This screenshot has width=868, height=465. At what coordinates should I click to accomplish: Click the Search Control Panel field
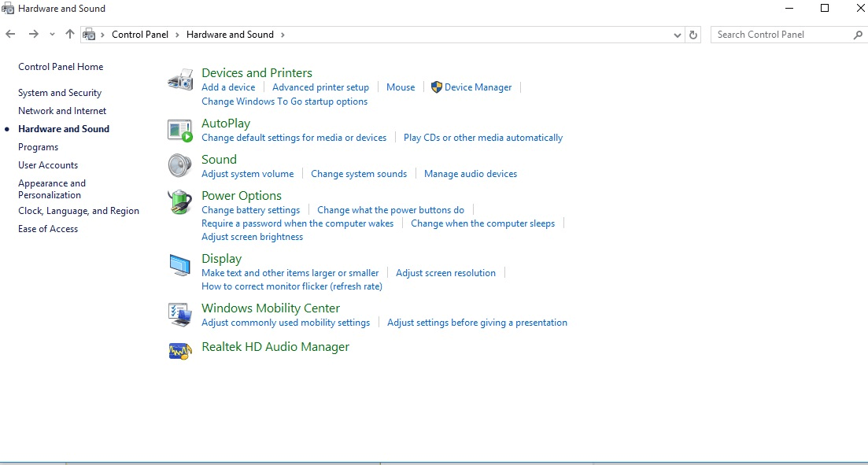point(789,35)
